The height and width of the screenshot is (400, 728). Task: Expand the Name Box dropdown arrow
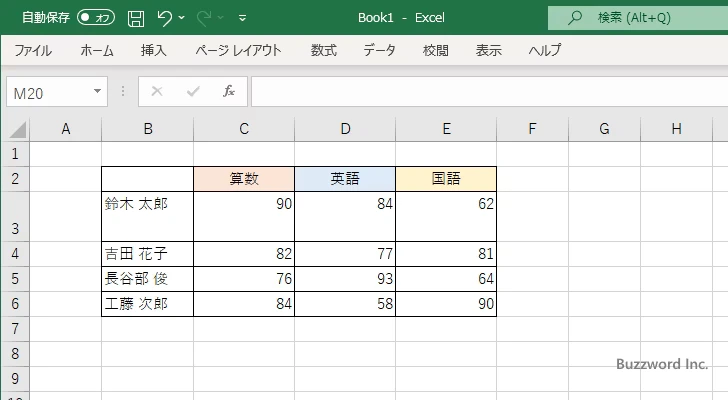(x=97, y=91)
